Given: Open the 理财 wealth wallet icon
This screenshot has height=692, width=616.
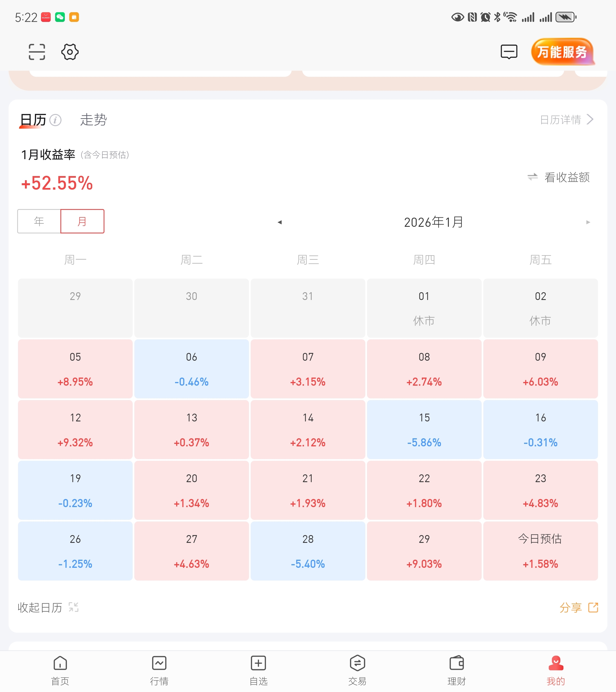Looking at the screenshot, I should (x=456, y=663).
